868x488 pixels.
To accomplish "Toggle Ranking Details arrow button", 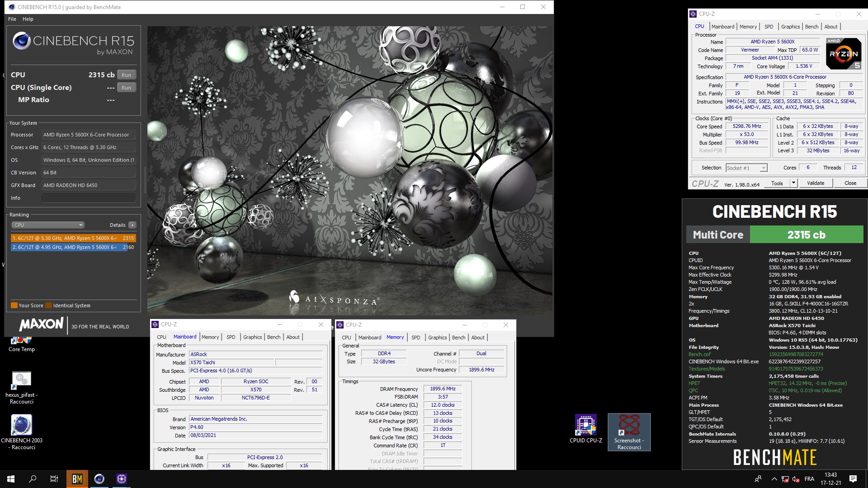I will tap(132, 225).
